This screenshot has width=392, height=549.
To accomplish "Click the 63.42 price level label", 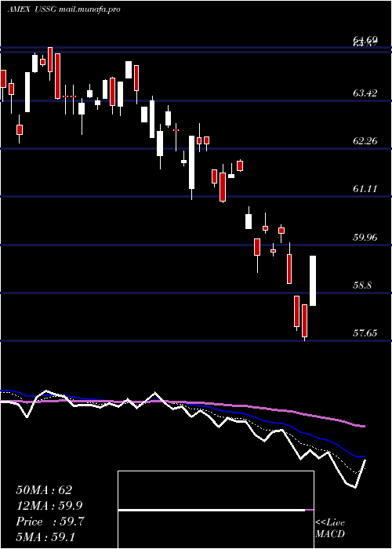I will point(365,93).
